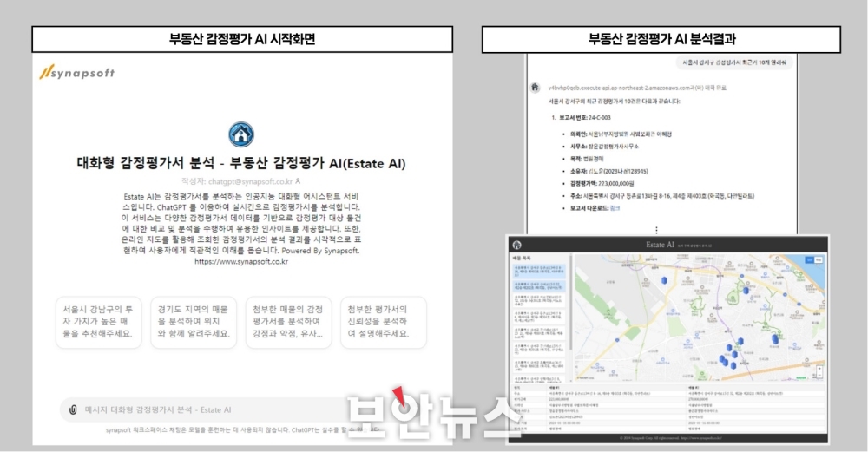Click the blue selected map-type button on the map
Screen dimensions: 868x452
click(809, 259)
